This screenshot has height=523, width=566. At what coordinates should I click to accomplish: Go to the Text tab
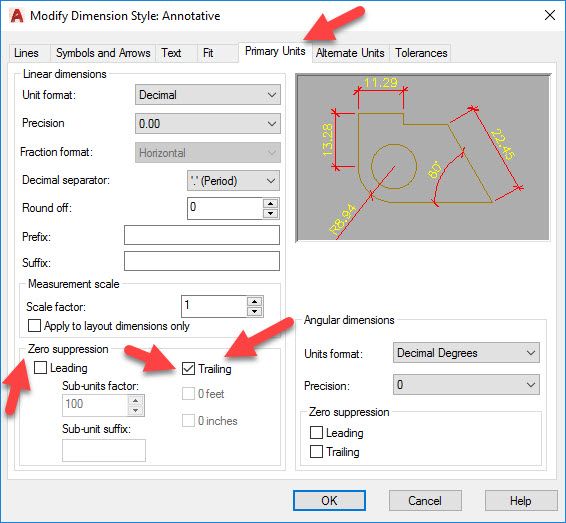point(176,53)
